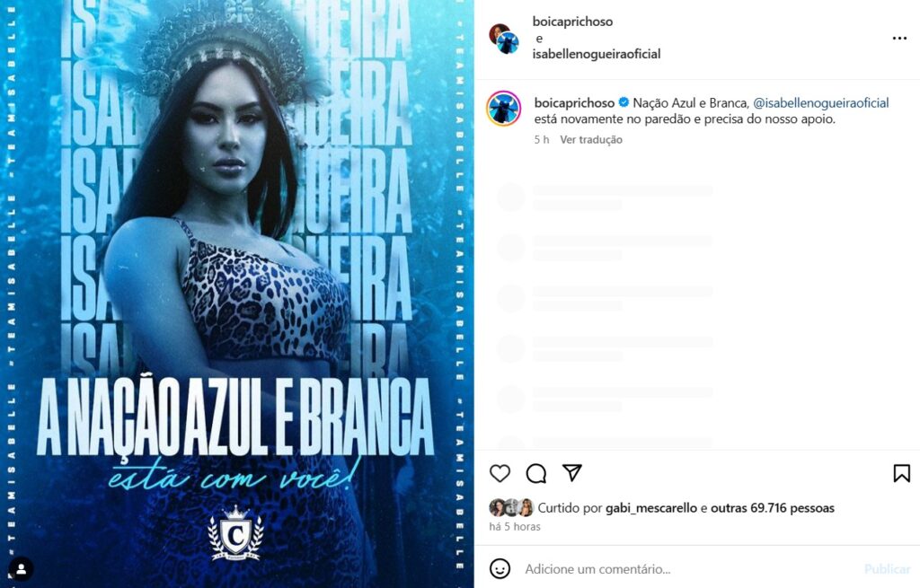Open emoji picker in comment box

(x=500, y=568)
